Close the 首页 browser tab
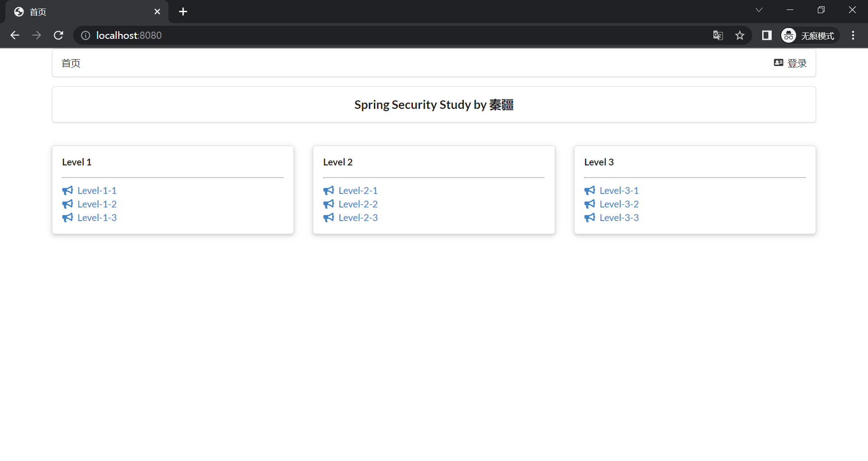868x461 pixels. 157,12
